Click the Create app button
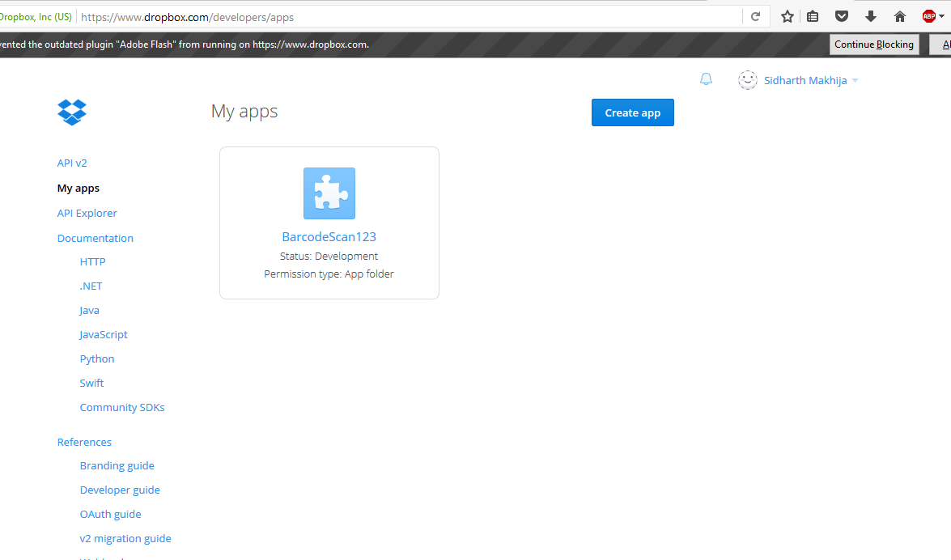Image resolution: width=951 pixels, height=560 pixels. (x=632, y=112)
